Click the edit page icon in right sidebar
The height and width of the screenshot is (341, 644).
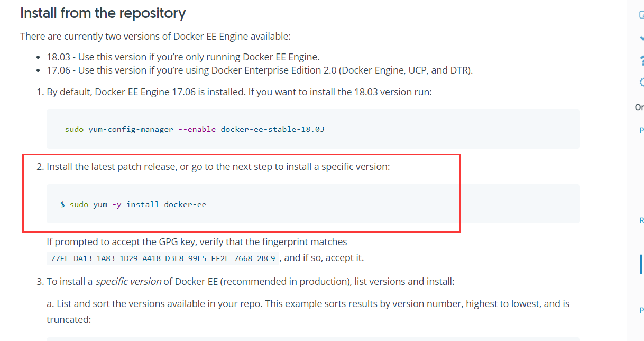pyautogui.click(x=641, y=16)
